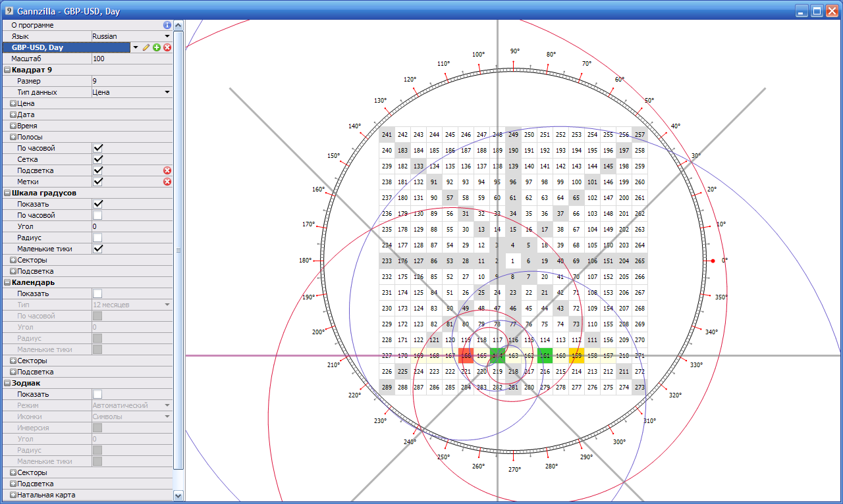Add a new chart with green plus icon

click(157, 47)
